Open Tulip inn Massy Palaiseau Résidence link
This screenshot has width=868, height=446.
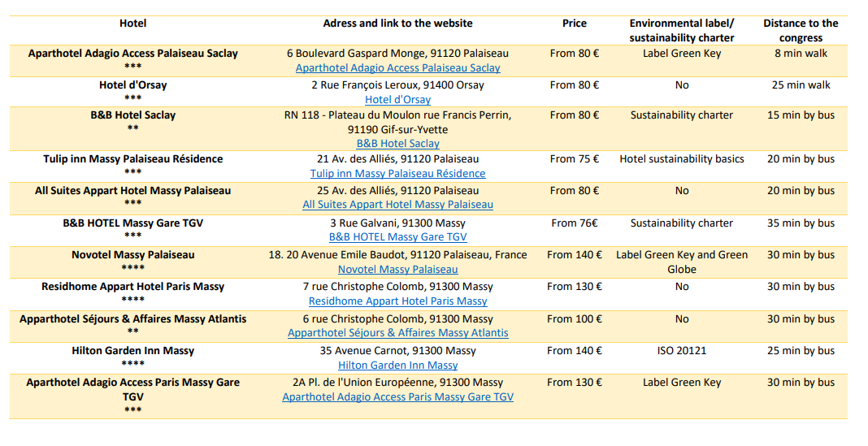click(397, 174)
